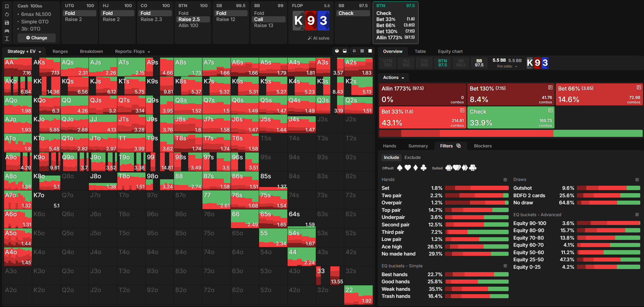
Task: Open the Hands tab
Action: click(389, 146)
